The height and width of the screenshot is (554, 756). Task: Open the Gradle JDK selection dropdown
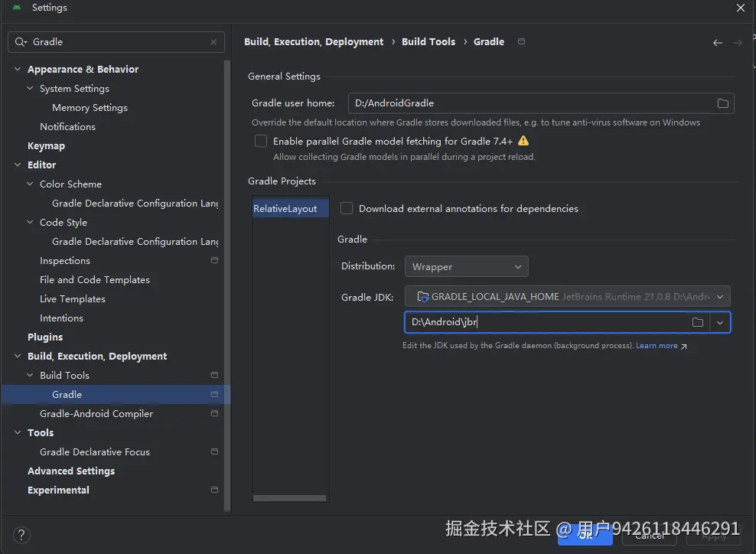[568, 297]
